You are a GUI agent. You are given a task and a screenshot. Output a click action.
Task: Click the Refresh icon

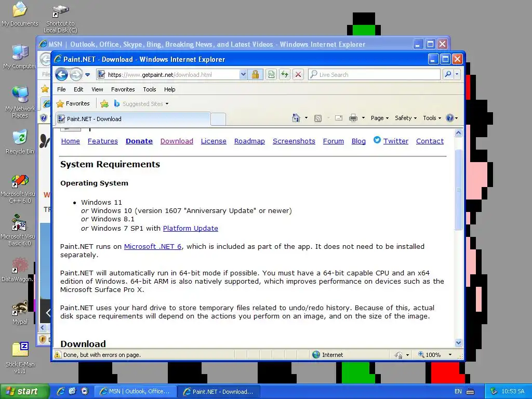(x=285, y=75)
